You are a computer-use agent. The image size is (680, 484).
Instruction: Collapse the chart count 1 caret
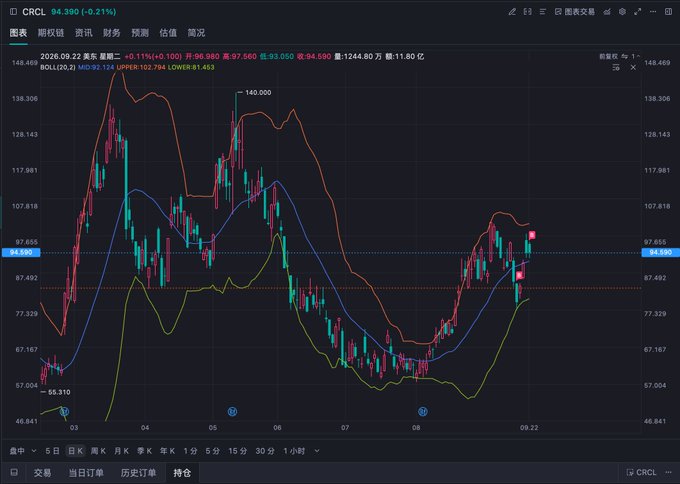636,56
